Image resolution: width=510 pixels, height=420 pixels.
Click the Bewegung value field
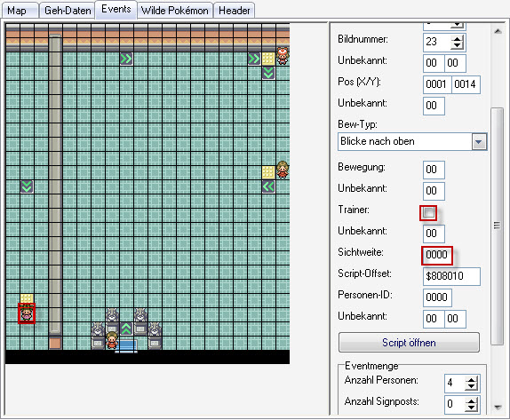(x=434, y=170)
